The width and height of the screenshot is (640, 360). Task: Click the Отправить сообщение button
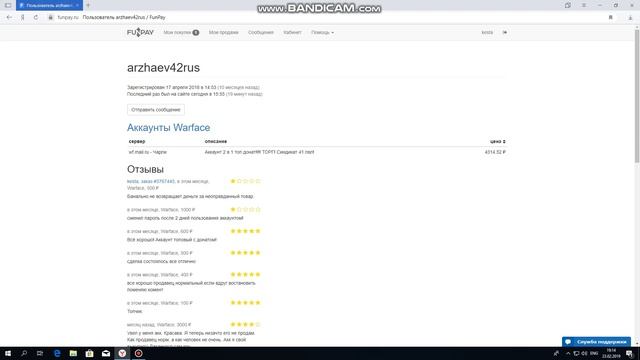[156, 110]
